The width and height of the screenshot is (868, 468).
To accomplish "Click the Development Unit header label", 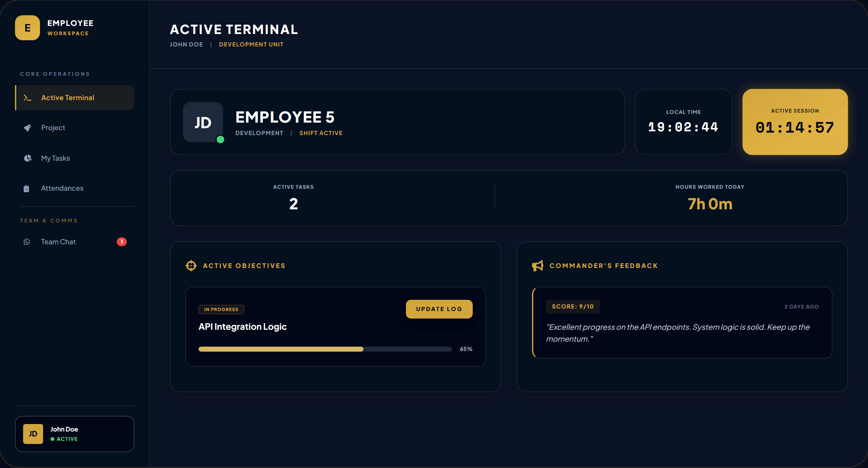I will (251, 44).
